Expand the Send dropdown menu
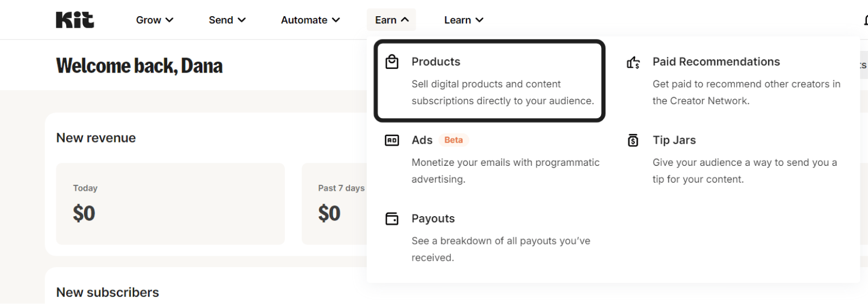Image resolution: width=868 pixels, height=304 pixels. point(227,20)
